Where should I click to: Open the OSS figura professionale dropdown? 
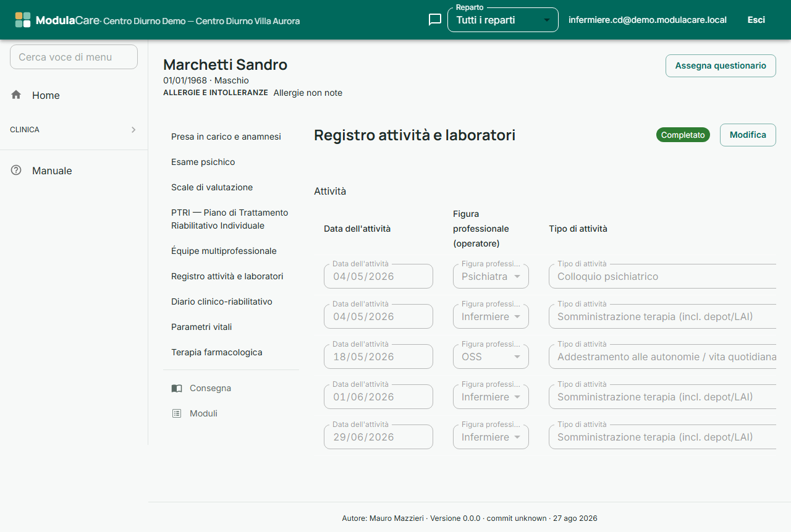pyautogui.click(x=491, y=357)
